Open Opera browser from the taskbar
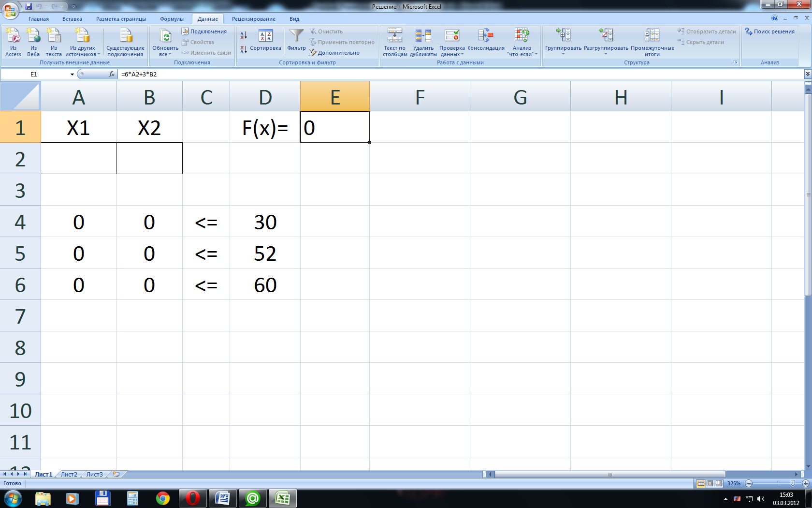Viewport: 812px width, 508px height. point(192,498)
